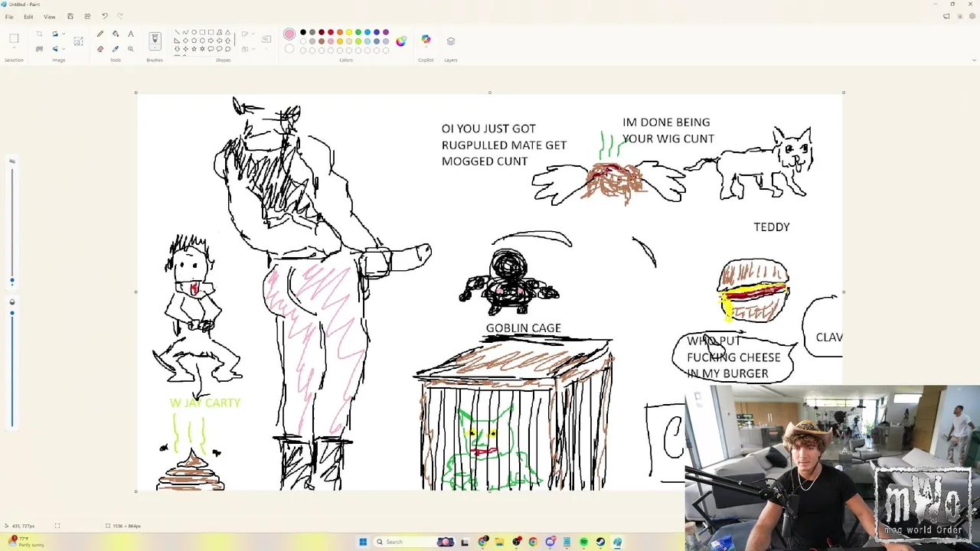Screen dimensions: 980x551
Task: Click the Rotate image icon
Action: [x=54, y=34]
